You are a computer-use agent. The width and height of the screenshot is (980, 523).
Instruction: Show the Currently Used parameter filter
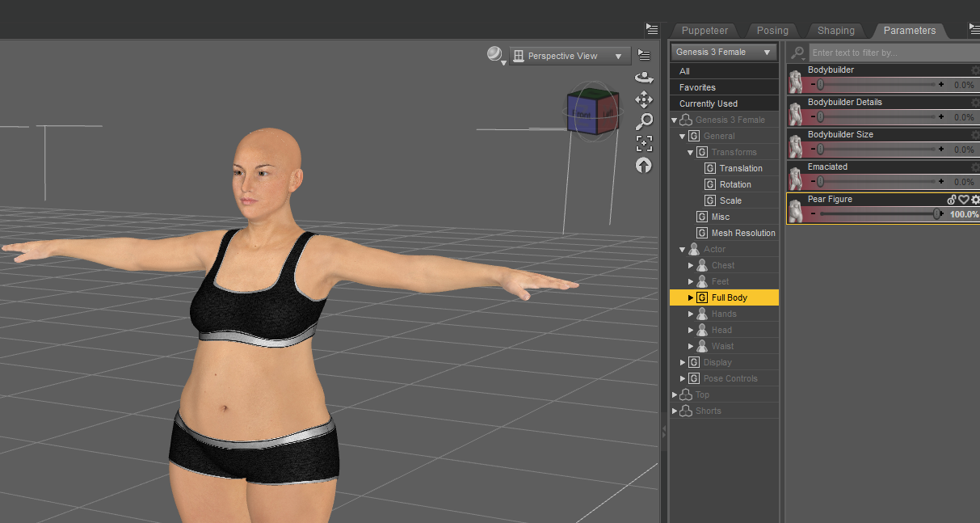coord(724,103)
